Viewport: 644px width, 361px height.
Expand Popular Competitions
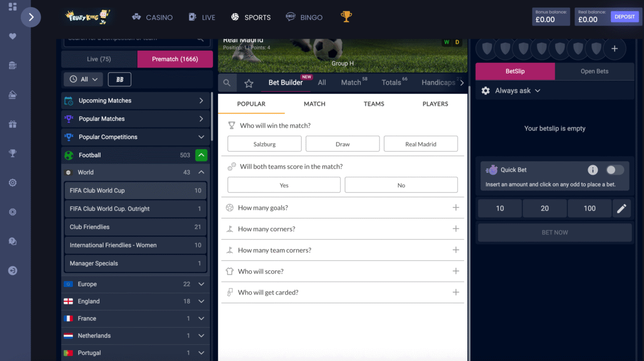click(x=135, y=137)
